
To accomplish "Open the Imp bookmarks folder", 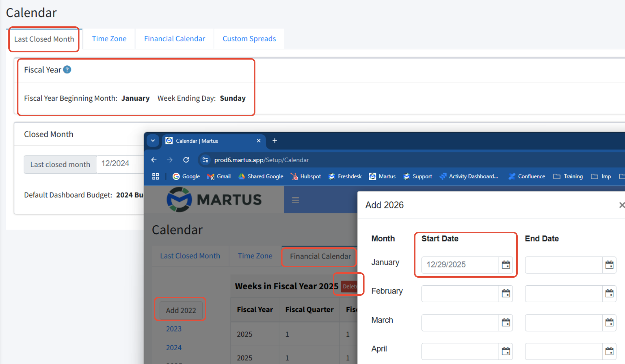I will [x=601, y=176].
